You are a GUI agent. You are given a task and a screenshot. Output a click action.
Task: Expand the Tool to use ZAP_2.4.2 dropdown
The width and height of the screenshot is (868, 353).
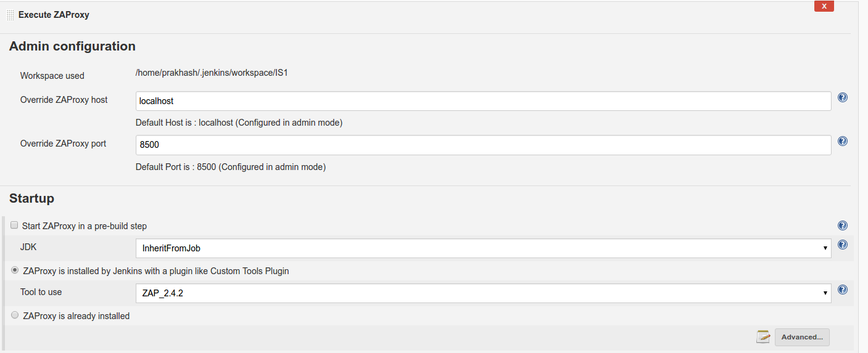(x=483, y=293)
